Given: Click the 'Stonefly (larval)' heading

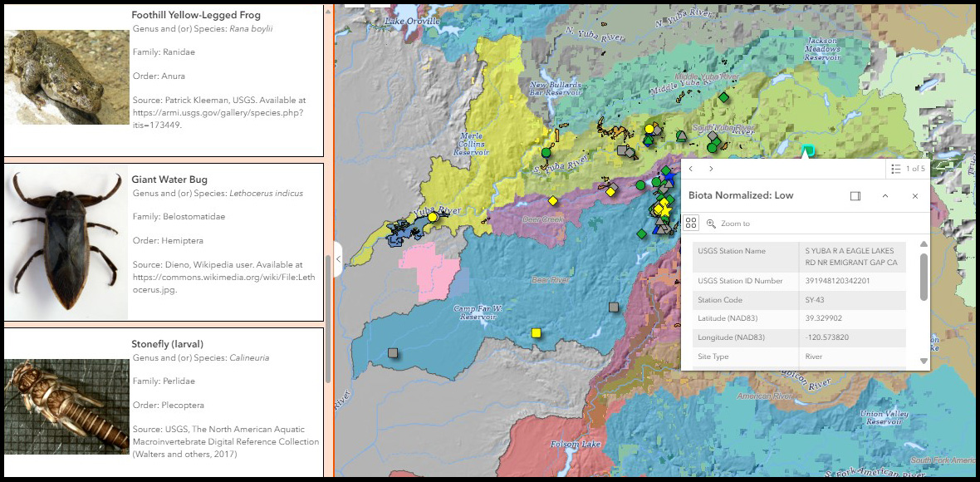Looking at the screenshot, I should (x=168, y=344).
